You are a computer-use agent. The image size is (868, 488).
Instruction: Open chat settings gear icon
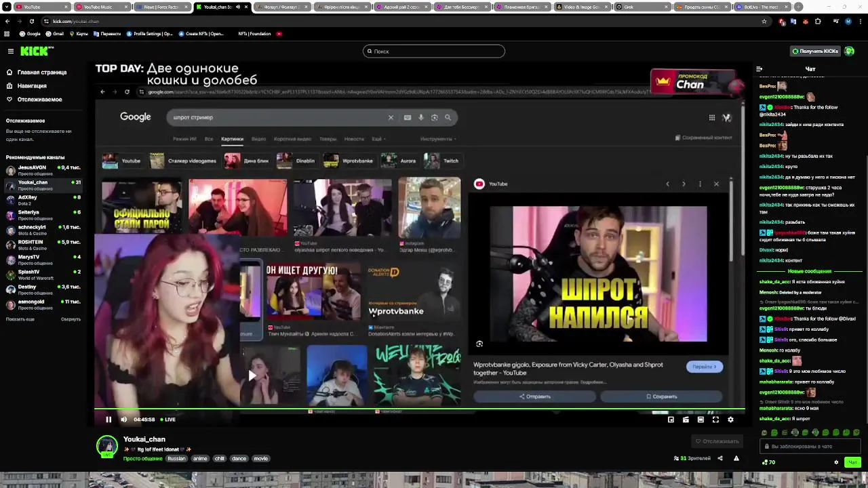pos(836,462)
